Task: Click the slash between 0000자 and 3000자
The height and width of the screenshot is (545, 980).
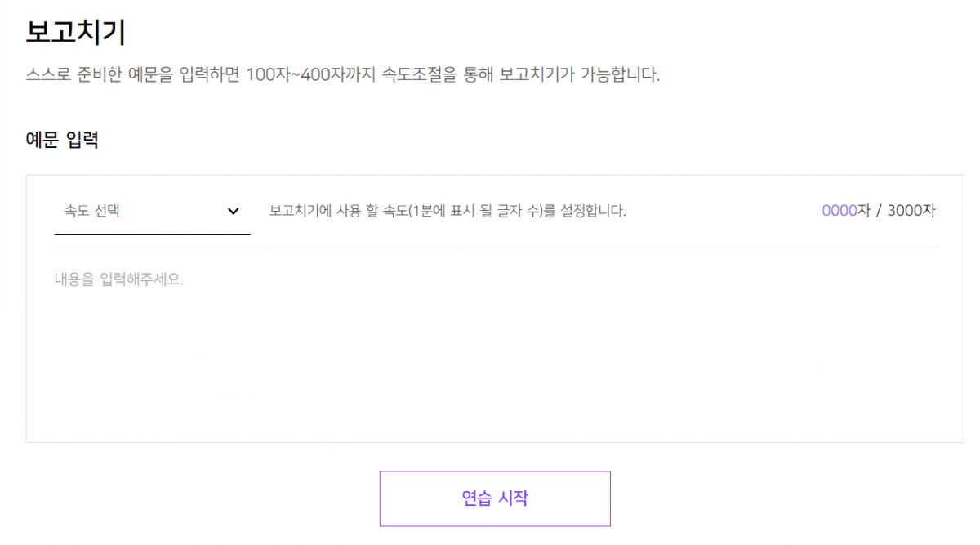Action: pyautogui.click(x=879, y=211)
